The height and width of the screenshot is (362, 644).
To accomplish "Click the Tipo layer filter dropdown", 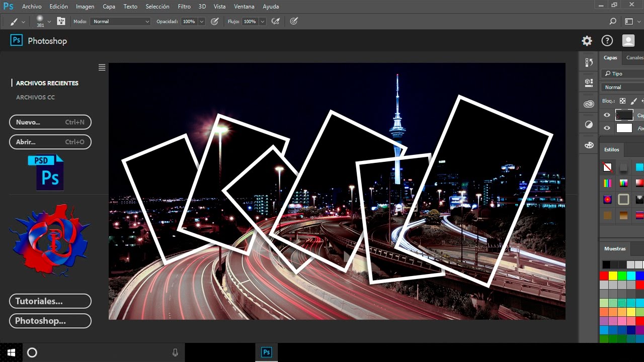I will point(622,74).
